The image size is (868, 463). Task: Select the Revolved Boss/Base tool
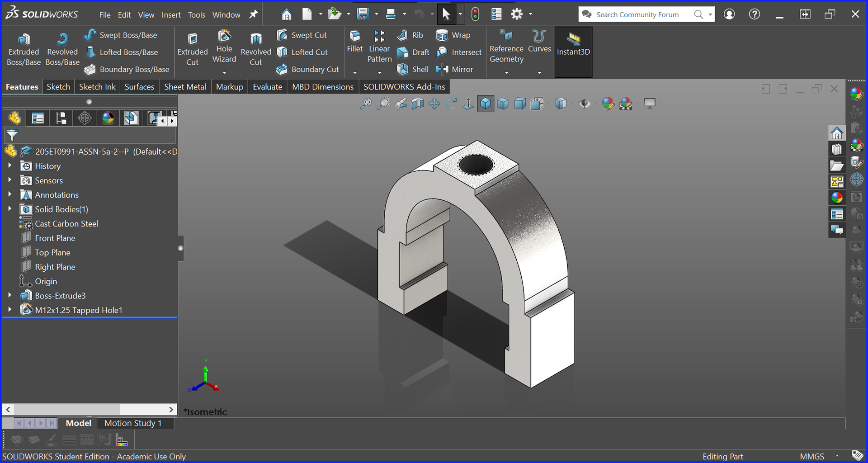[x=62, y=50]
